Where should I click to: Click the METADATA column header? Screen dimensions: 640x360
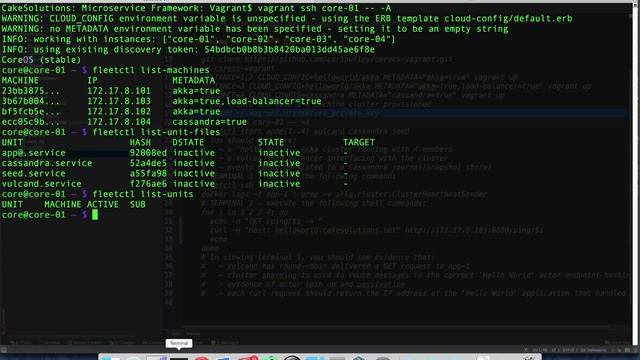coord(193,80)
